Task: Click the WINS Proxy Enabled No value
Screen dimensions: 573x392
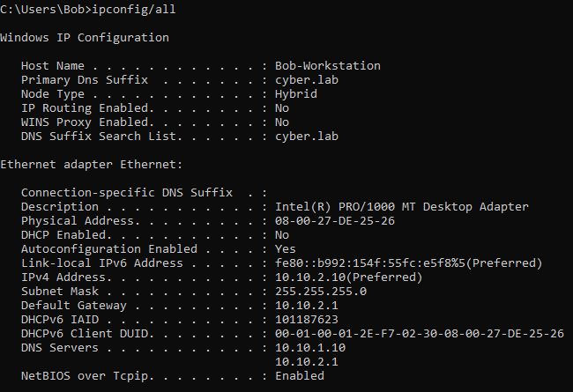Action: click(x=282, y=122)
